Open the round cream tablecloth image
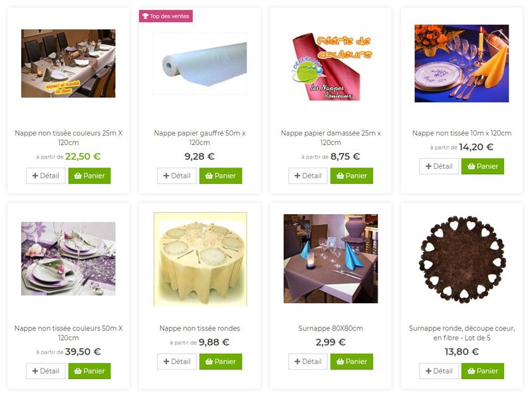Image resolution: width=532 pixels, height=399 pixels. point(200,259)
